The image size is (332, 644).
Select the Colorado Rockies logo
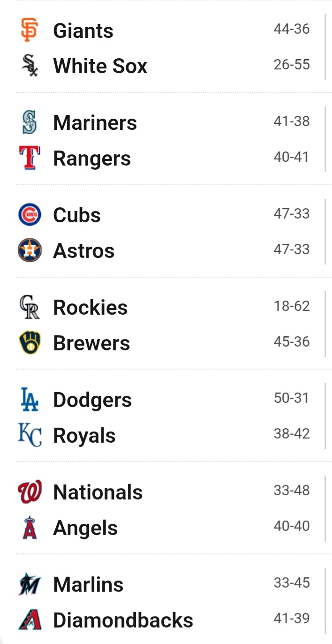coord(30,307)
